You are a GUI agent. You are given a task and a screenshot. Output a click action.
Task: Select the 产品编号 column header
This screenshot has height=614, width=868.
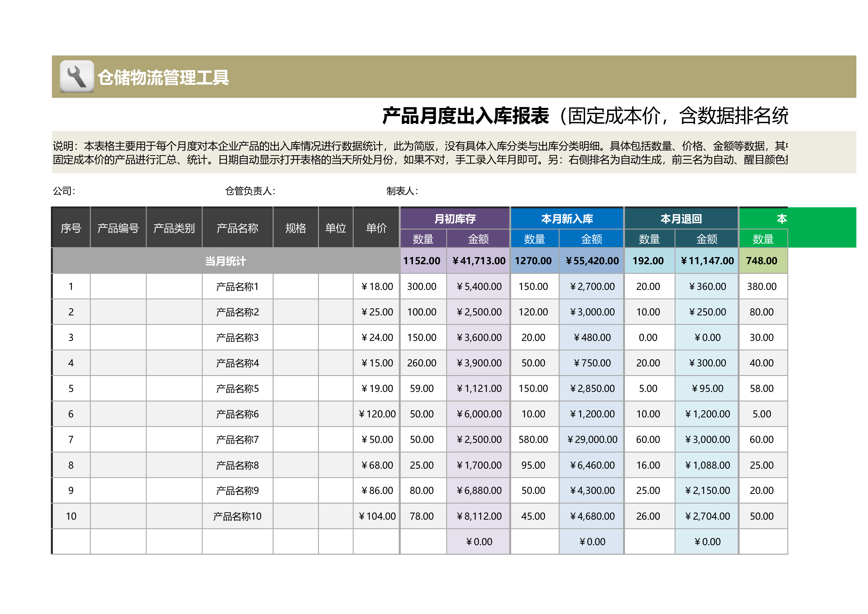(x=118, y=228)
